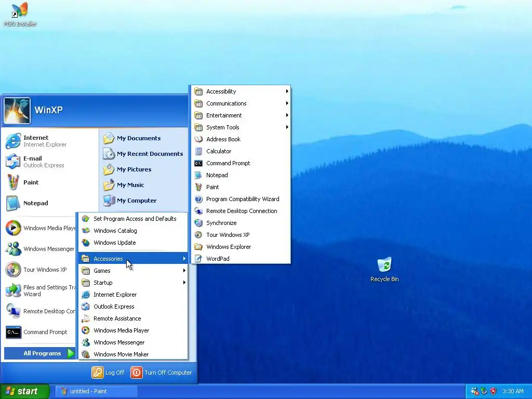Open the System Tools submenu
Viewport: 532px width, 399px height.
click(241, 127)
